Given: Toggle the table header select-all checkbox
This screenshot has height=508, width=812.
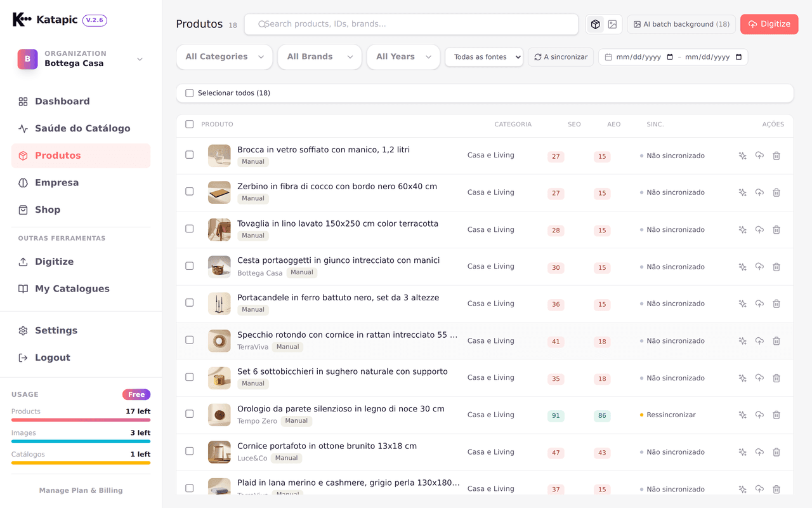Looking at the screenshot, I should [x=189, y=124].
